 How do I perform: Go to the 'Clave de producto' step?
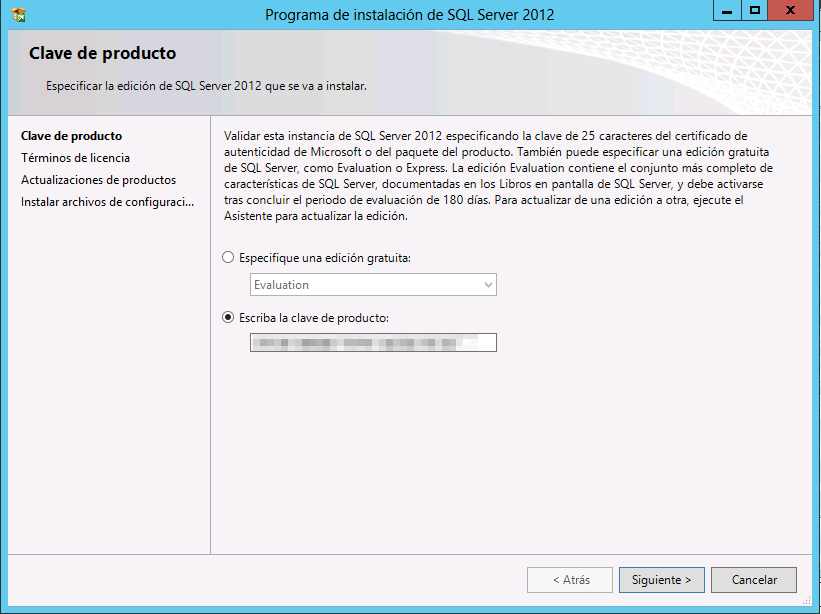pos(72,136)
